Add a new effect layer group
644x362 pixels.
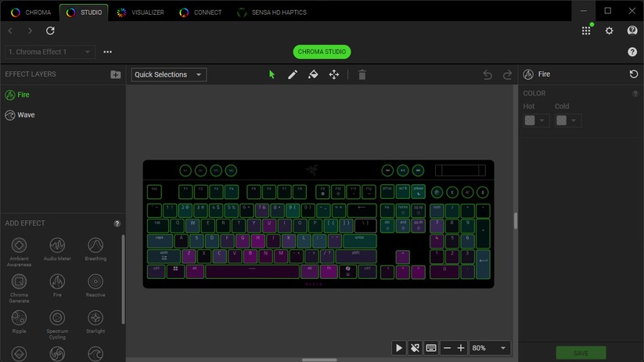click(x=115, y=74)
